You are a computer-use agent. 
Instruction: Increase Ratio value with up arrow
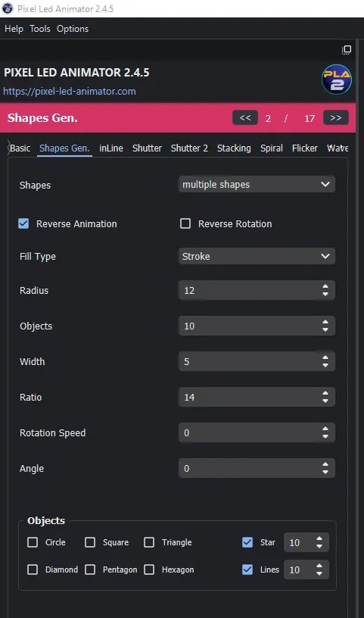325,393
